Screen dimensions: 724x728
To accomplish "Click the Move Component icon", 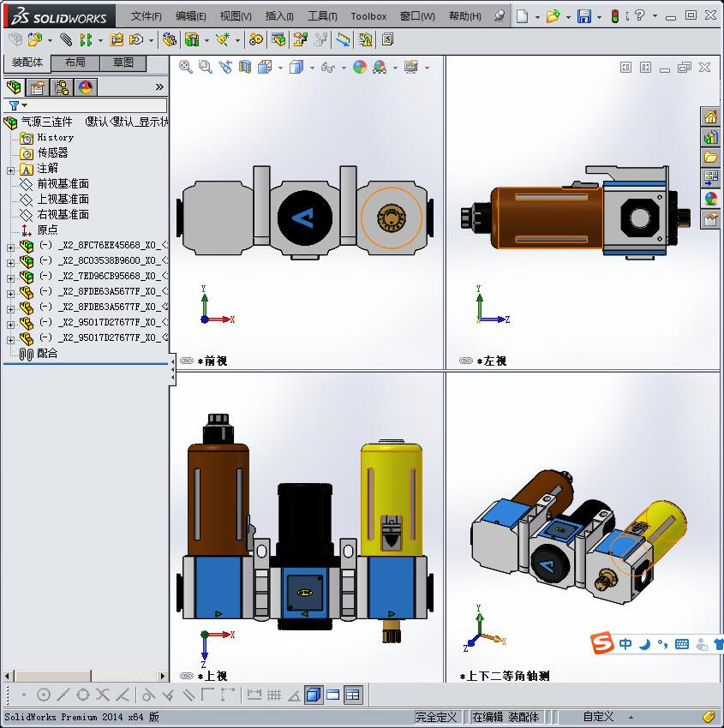I will (x=136, y=40).
